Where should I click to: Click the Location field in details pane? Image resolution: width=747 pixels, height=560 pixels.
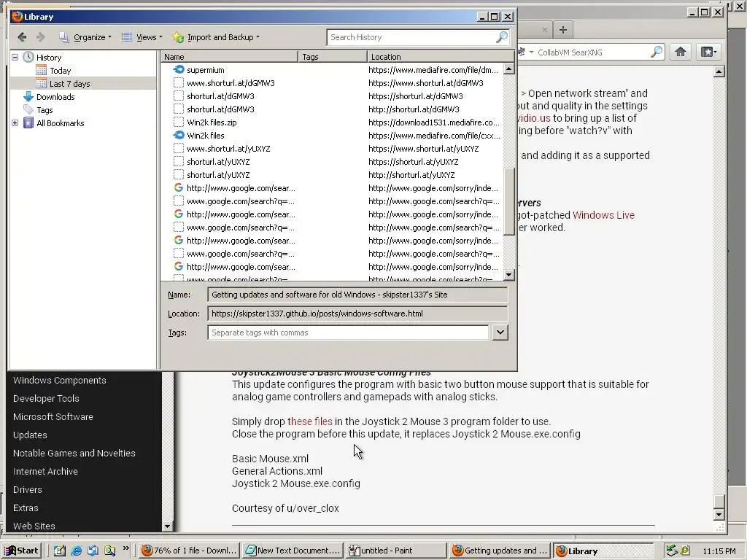point(357,314)
